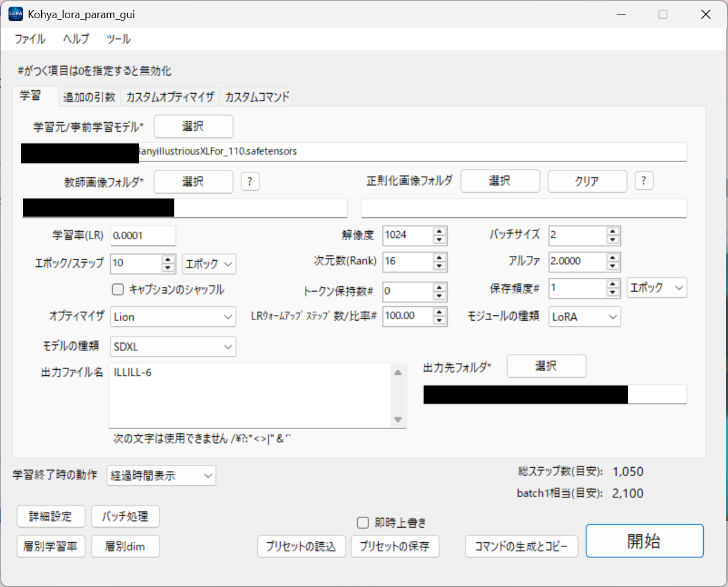Screen dimensions: 728x587
Task: Increase LRウォームアップ value with up arrow
Action: pyautogui.click(x=440, y=311)
